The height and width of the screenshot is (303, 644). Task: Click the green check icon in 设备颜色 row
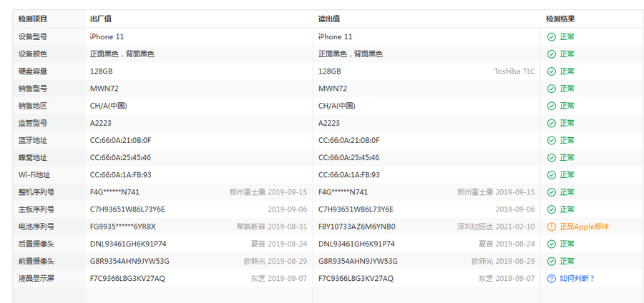point(551,54)
